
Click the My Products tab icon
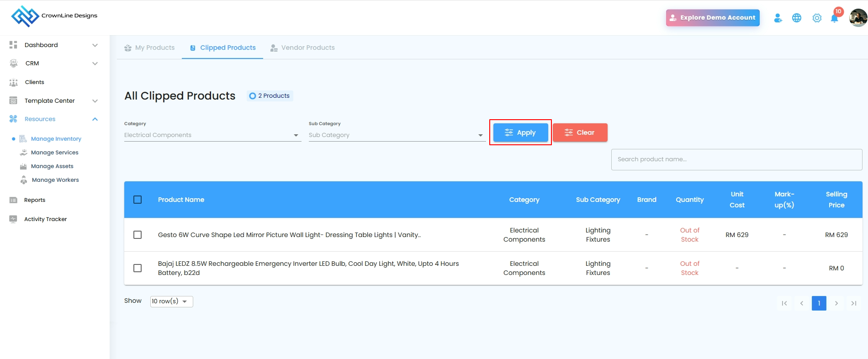coord(128,48)
